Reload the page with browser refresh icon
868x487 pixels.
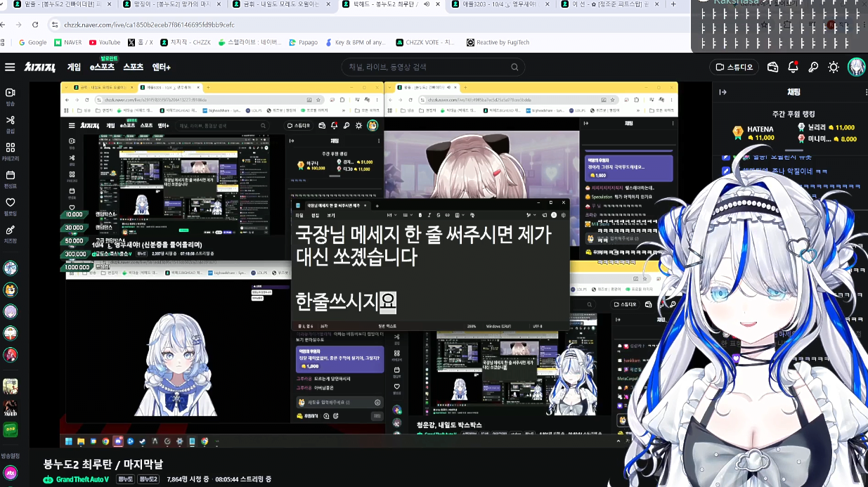[35, 25]
